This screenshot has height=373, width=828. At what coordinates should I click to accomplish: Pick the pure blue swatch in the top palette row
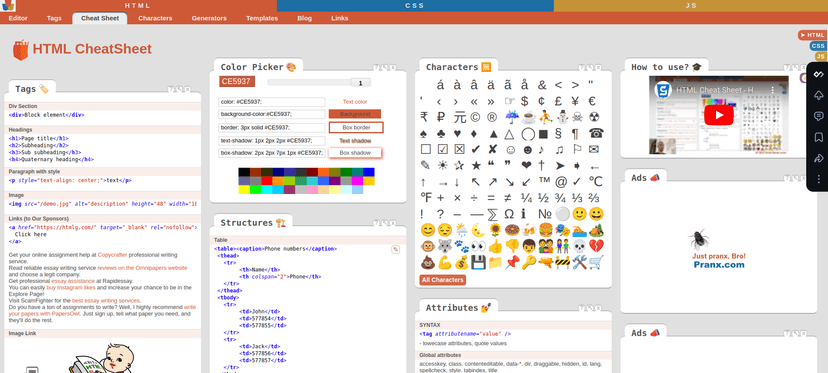[x=369, y=172]
